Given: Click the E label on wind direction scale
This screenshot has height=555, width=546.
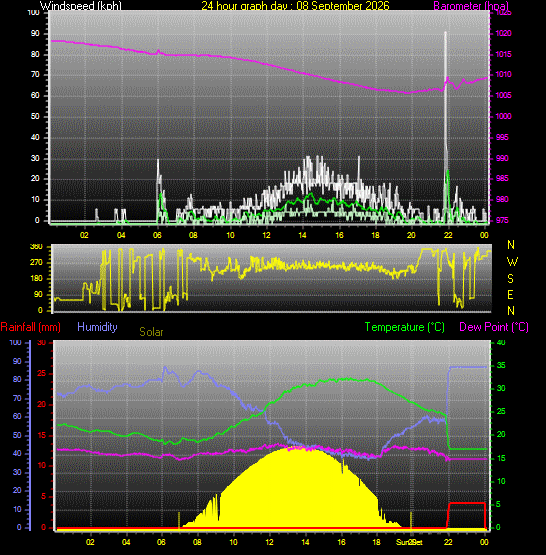Looking at the screenshot, I should [x=510, y=294].
